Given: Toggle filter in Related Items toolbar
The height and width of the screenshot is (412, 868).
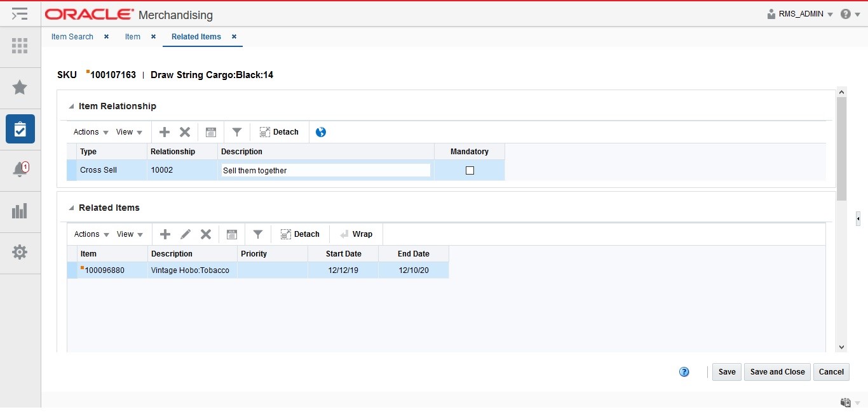Looking at the screenshot, I should point(258,234).
